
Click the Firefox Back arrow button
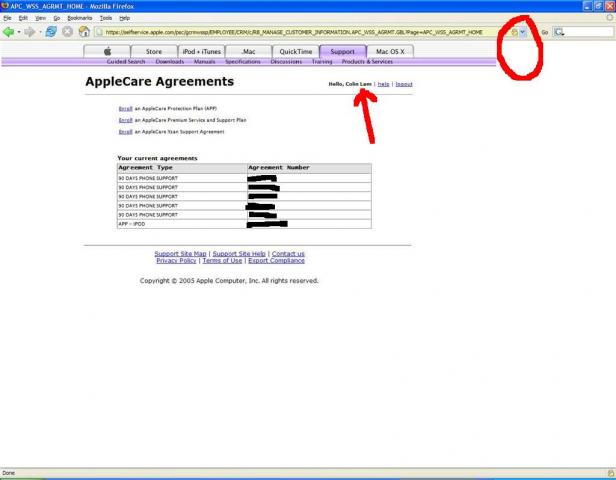(x=8, y=32)
